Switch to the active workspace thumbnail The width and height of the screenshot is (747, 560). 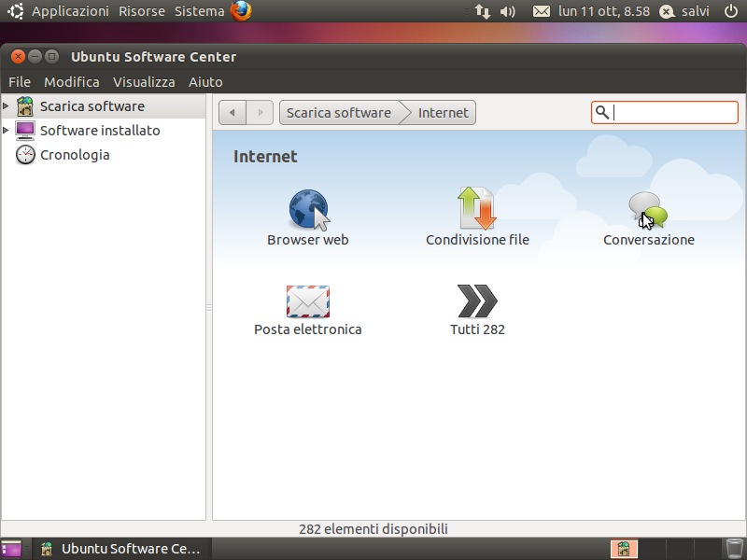click(x=624, y=549)
